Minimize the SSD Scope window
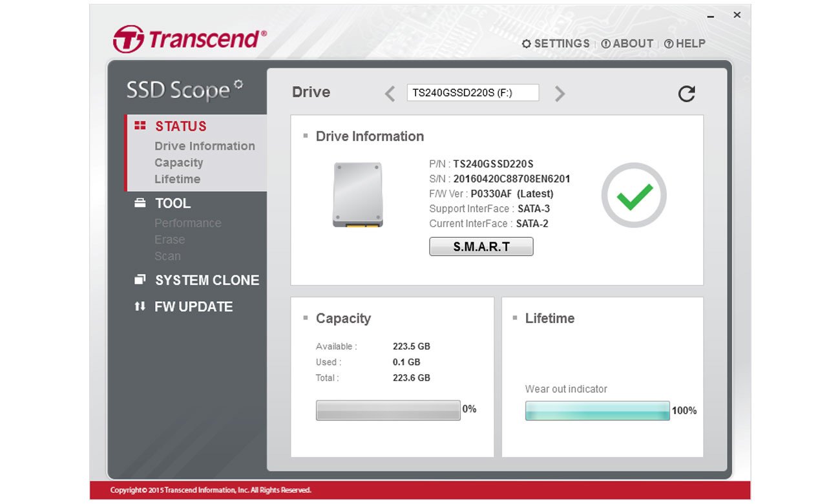The width and height of the screenshot is (840, 504). click(711, 16)
